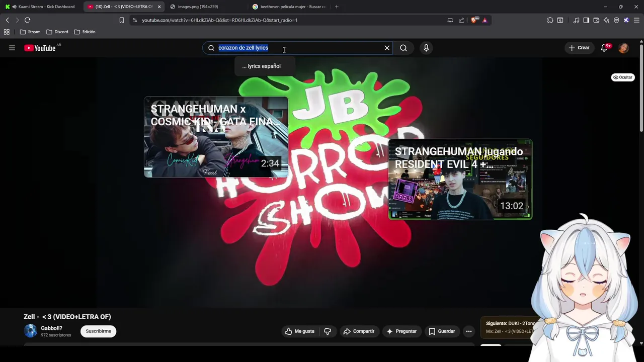Go forward with the browser forward arrow
Image resolution: width=644 pixels, height=362 pixels.
coord(17,20)
